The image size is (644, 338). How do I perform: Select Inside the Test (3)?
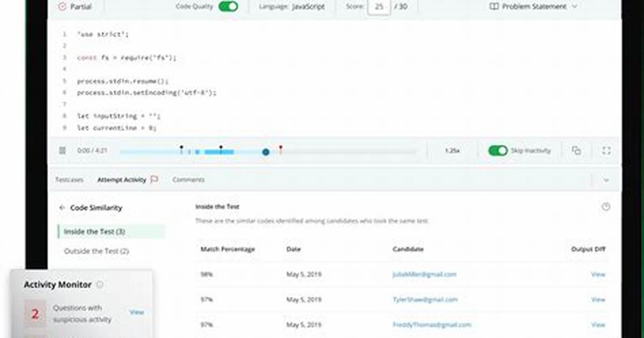tap(111, 231)
